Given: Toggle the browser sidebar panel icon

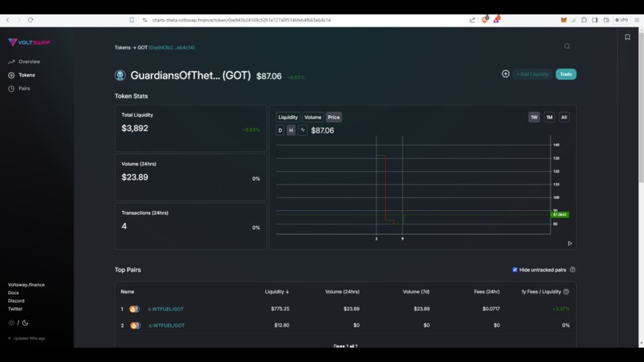Looking at the screenshot, I should point(594,20).
